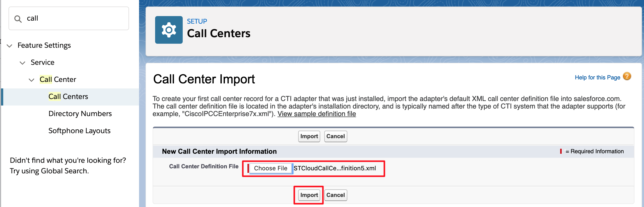The image size is (644, 207).
Task: Open Help for this Page link
Action: [x=597, y=78]
